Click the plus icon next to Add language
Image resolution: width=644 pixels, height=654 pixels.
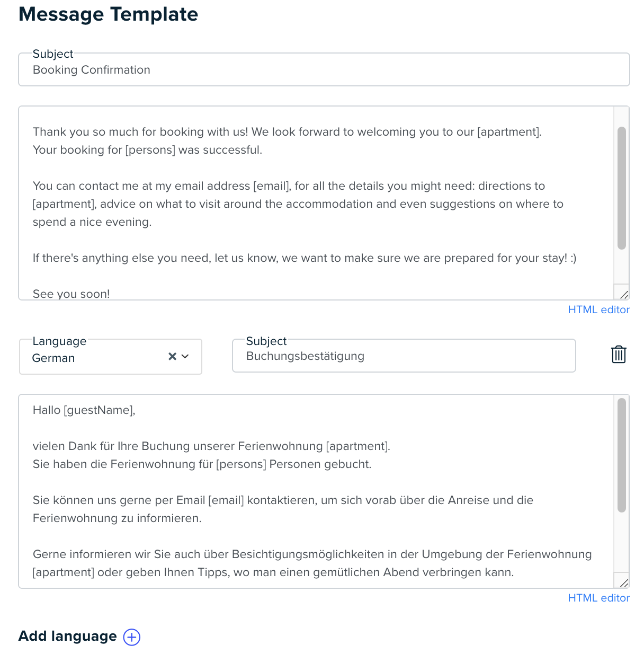[132, 637]
